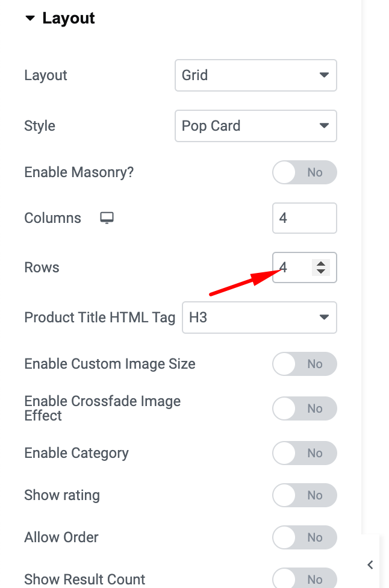Click the Grid dropdown arrow
The width and height of the screenshot is (389, 588).
click(x=324, y=75)
